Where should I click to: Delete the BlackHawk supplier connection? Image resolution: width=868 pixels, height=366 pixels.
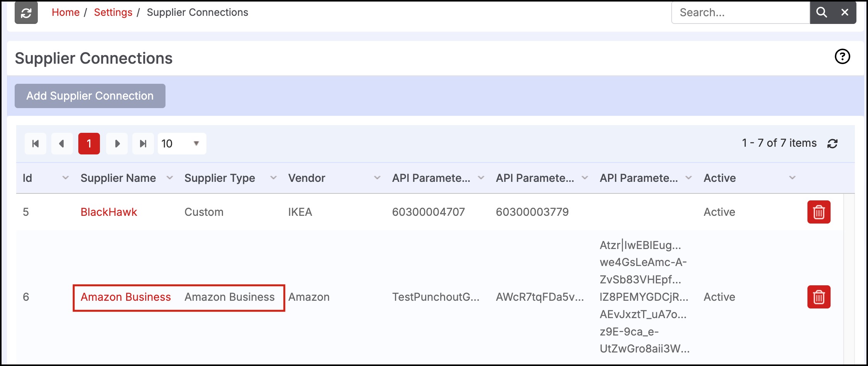coord(819,212)
